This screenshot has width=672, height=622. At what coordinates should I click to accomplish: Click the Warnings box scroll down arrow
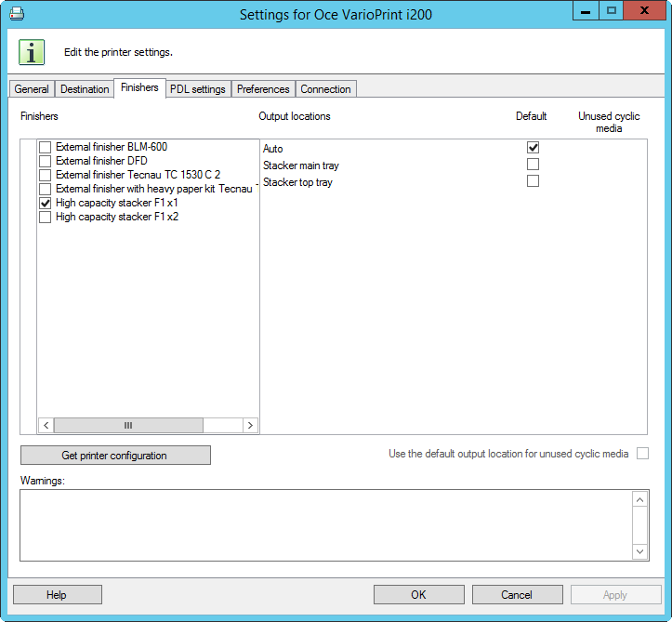[x=639, y=551]
